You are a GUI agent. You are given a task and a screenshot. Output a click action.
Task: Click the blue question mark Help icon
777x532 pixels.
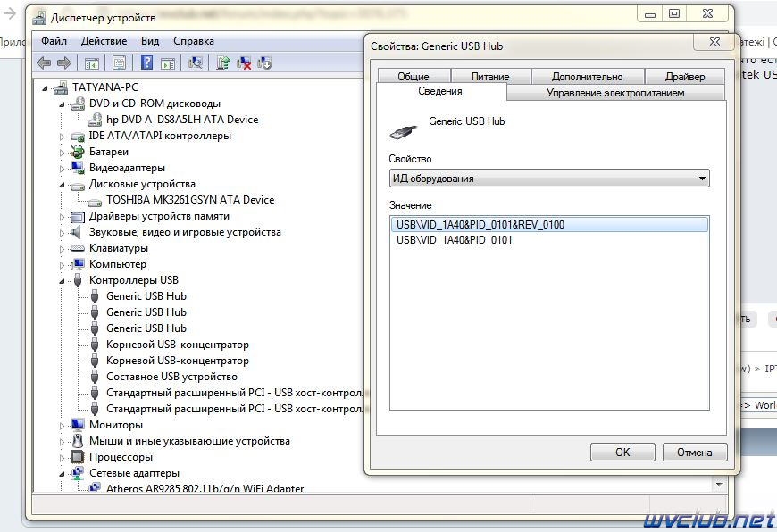tap(146, 62)
